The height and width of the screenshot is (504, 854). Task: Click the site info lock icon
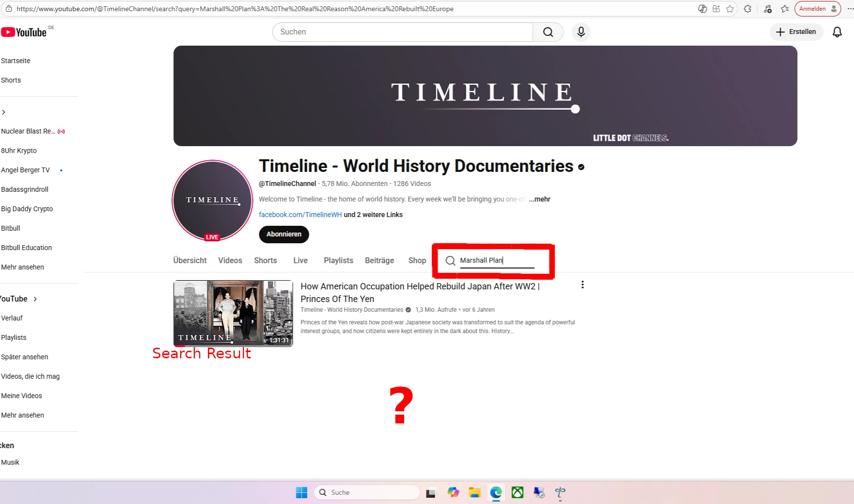tap(9, 9)
